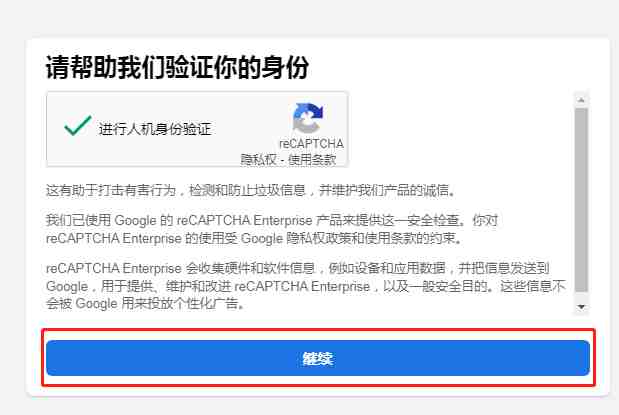Viewport: 619px width, 415px height.
Task: Click the reCAPTCHA text under the logo
Action: 311,144
